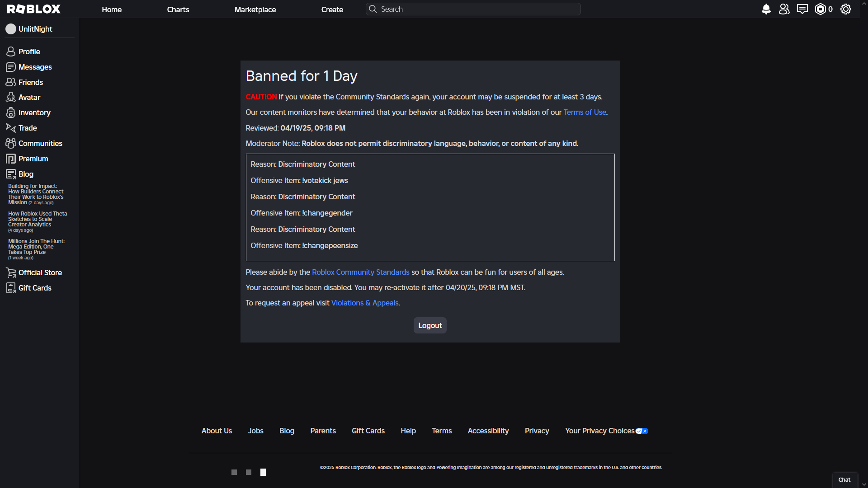Open the settings gear icon
The width and height of the screenshot is (868, 488).
pyautogui.click(x=845, y=9)
